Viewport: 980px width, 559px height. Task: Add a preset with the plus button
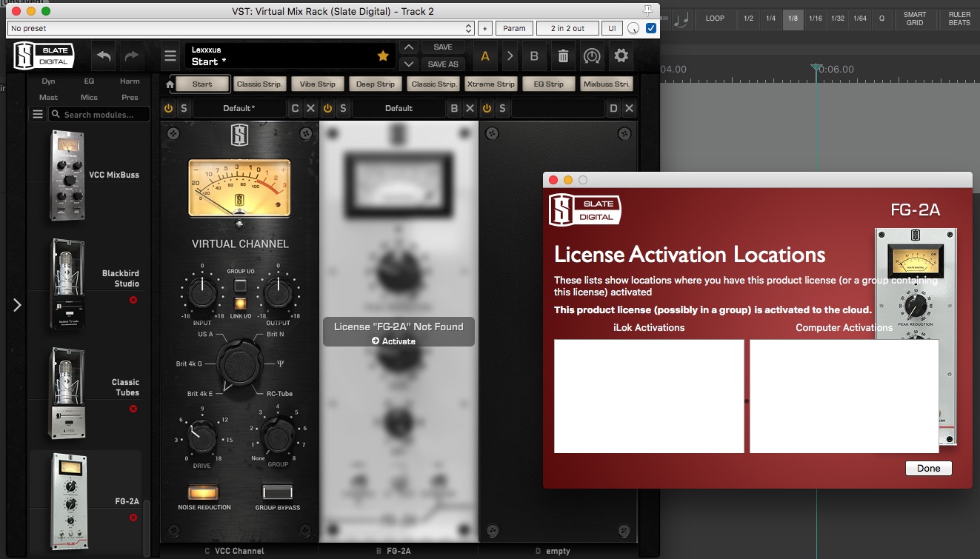coord(485,28)
